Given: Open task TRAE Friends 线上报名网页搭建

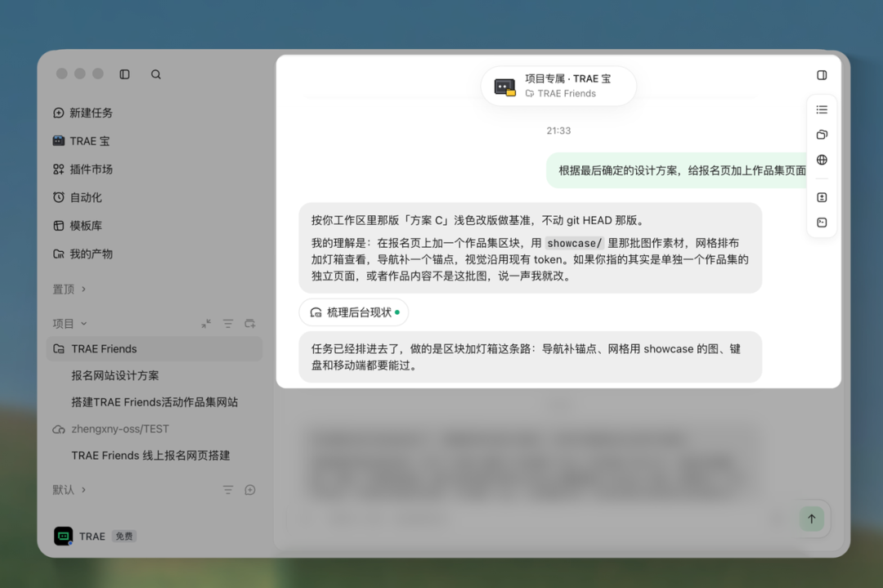Looking at the screenshot, I should (x=150, y=455).
